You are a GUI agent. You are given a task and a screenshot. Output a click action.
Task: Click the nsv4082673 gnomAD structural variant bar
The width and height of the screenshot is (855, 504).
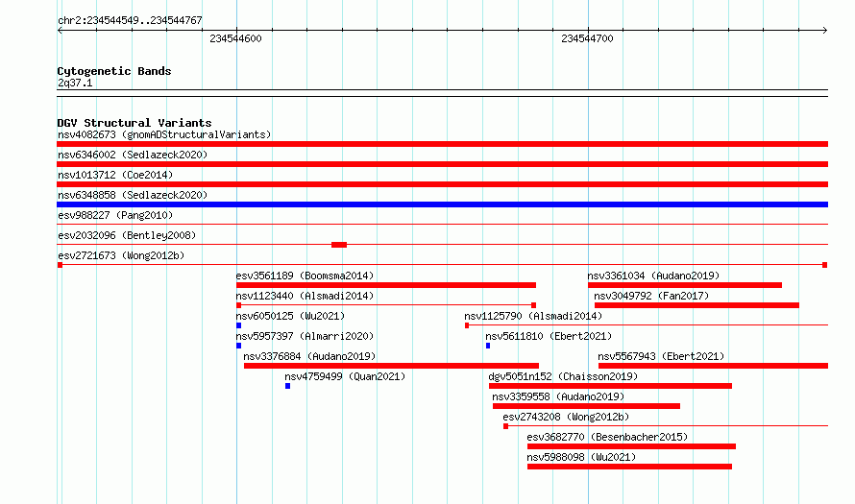[442, 144]
